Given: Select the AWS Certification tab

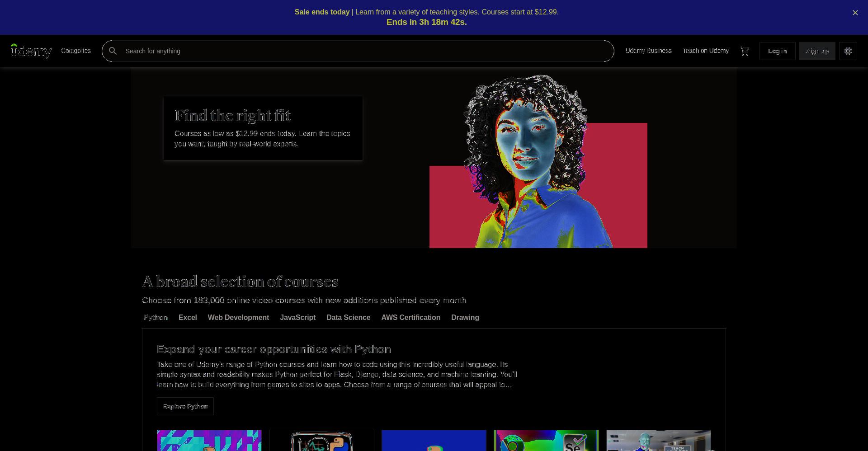Looking at the screenshot, I should click(410, 318).
